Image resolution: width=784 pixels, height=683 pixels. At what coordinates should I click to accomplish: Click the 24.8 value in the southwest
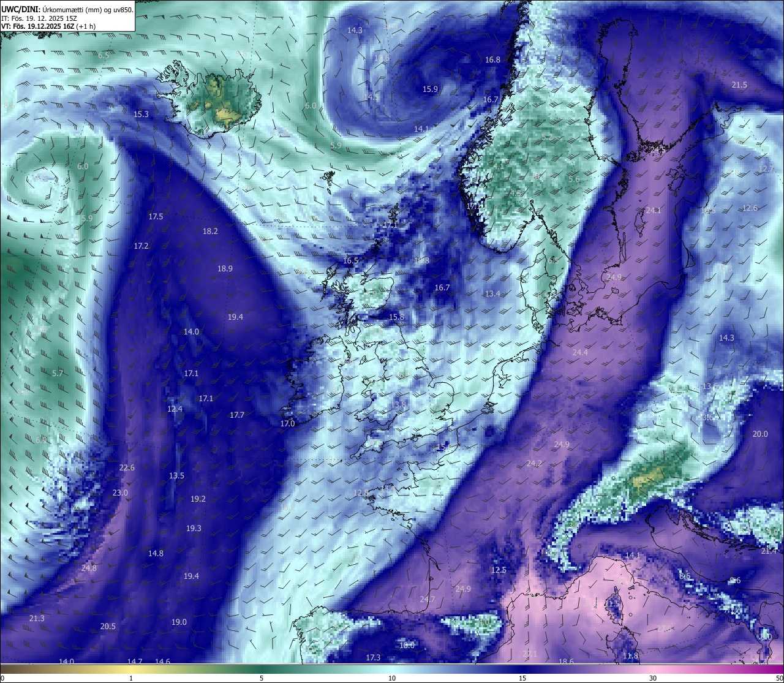[89, 568]
